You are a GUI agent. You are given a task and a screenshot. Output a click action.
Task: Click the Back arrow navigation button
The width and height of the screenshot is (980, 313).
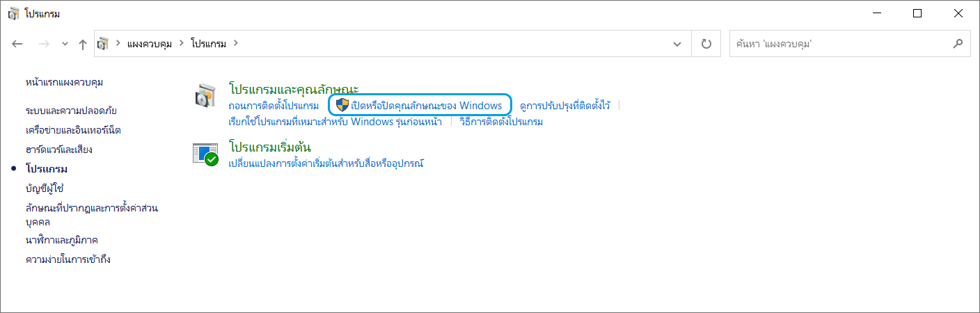click(18, 44)
